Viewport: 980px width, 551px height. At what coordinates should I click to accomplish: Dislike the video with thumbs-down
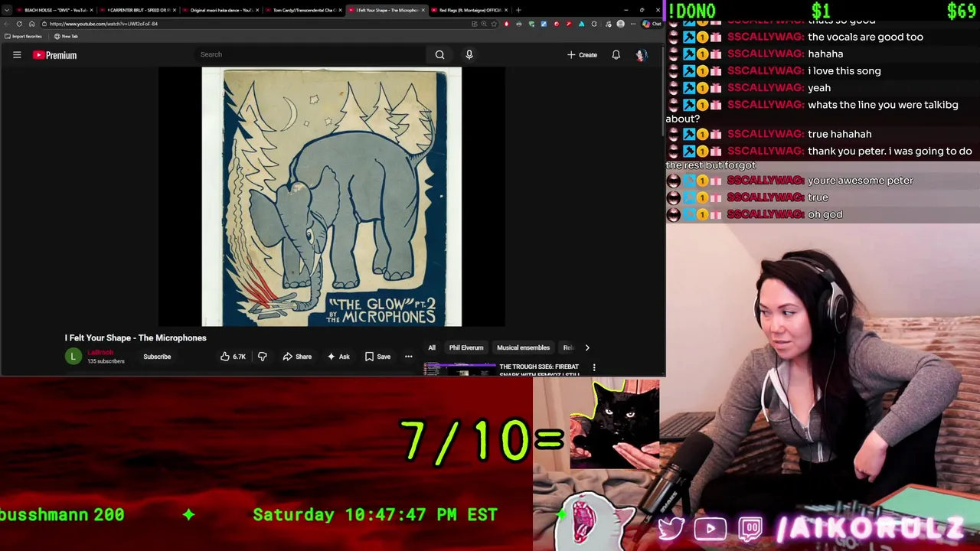click(x=262, y=357)
